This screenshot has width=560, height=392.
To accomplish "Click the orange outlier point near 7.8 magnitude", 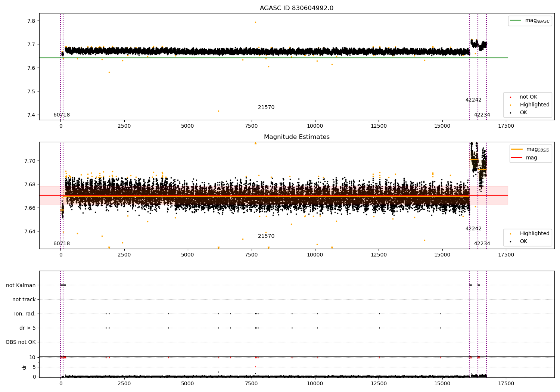I will pyautogui.click(x=255, y=22).
